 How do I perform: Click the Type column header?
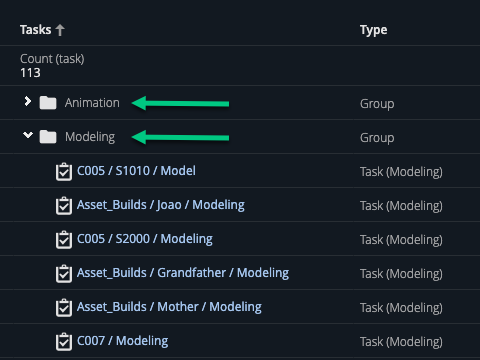(374, 30)
